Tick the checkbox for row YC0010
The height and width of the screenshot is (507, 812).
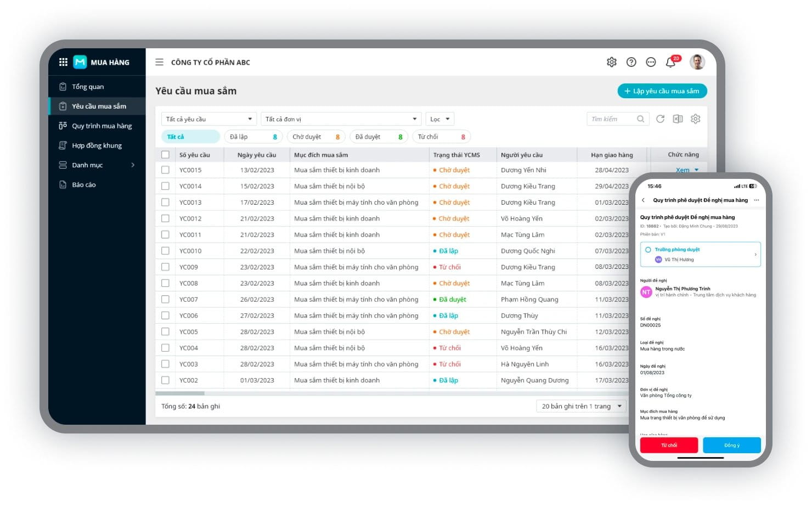click(x=165, y=251)
